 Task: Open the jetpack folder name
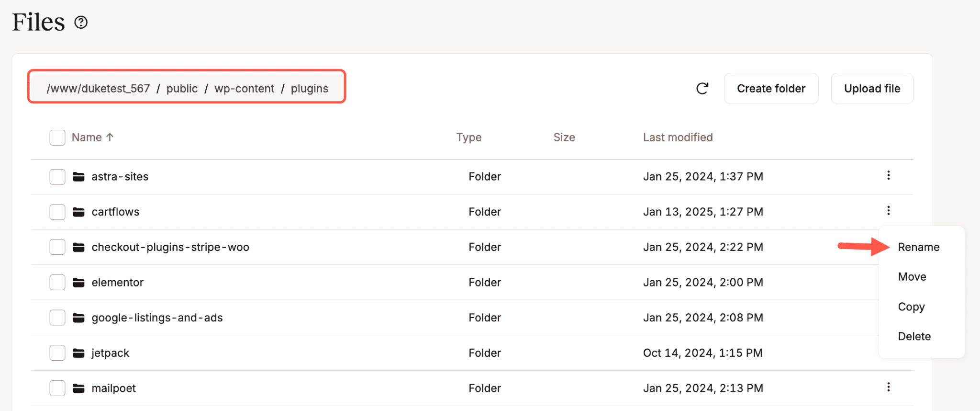click(110, 353)
